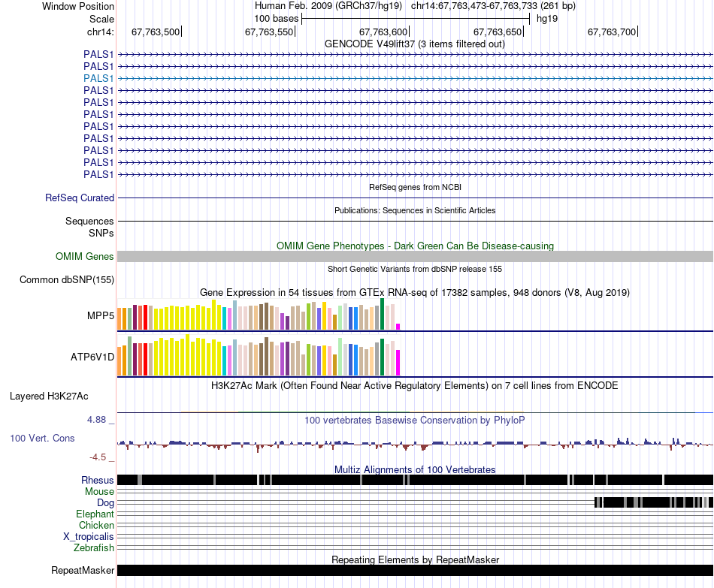Click the ATP6V1D gene expression label
The image size is (714, 588).
point(92,357)
